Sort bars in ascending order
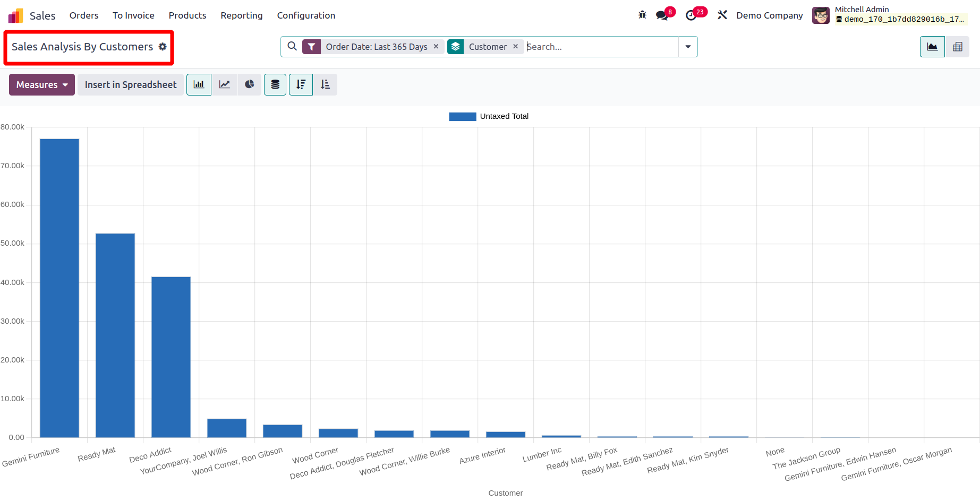The image size is (980, 501). click(x=325, y=84)
